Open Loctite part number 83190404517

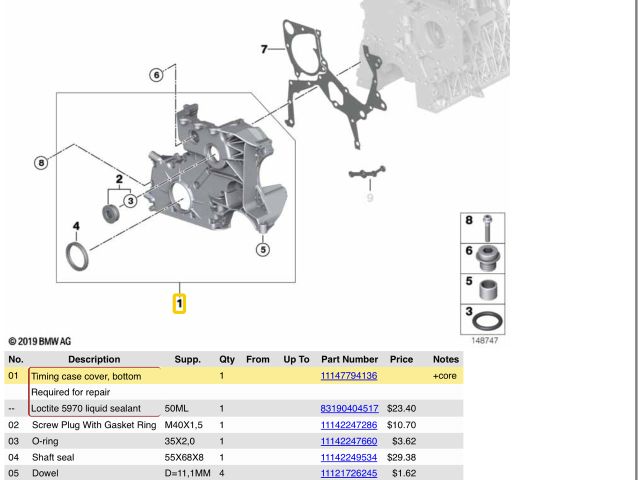click(348, 409)
